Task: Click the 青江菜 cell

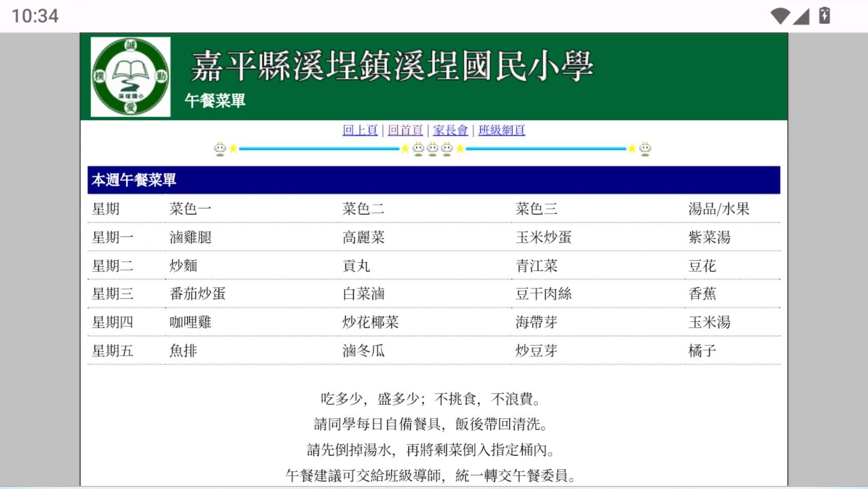Action: (x=536, y=266)
